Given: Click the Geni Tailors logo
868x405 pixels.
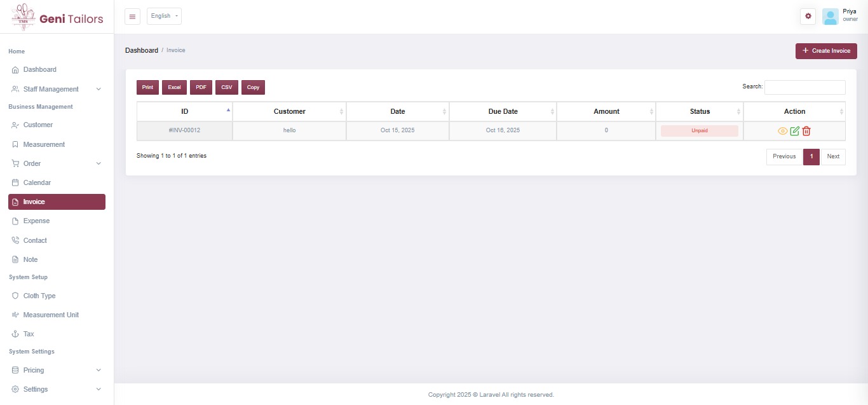Looking at the screenshot, I should pos(57,17).
